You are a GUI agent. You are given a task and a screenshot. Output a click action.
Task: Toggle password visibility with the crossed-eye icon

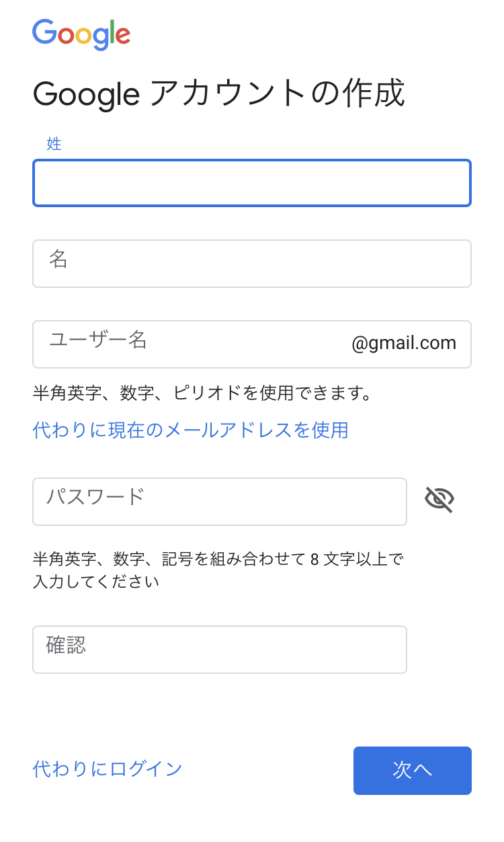439,500
